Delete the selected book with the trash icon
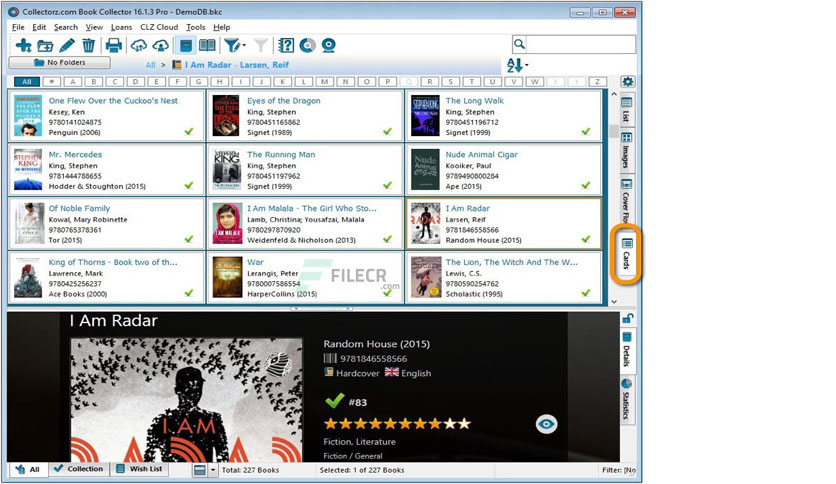This screenshot has width=836, height=484. [x=89, y=45]
